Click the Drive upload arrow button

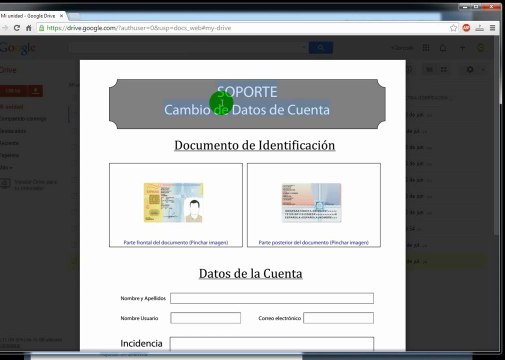[35, 91]
